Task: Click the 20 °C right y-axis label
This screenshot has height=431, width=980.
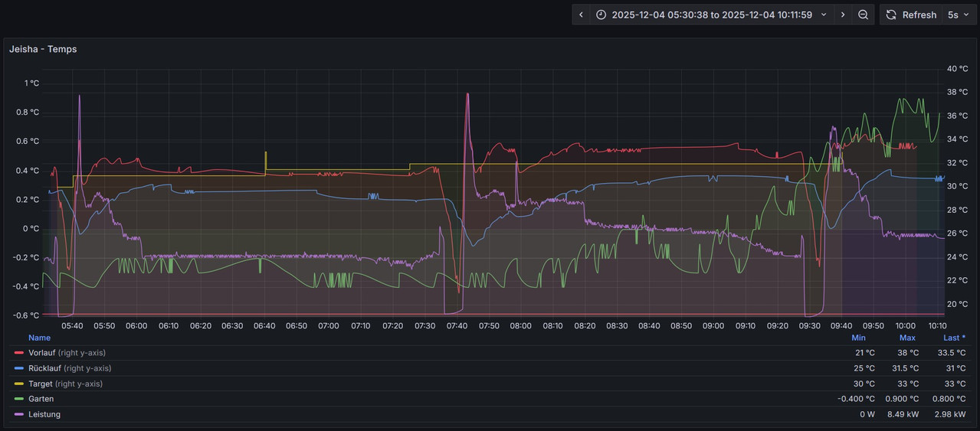Action: coord(957,304)
